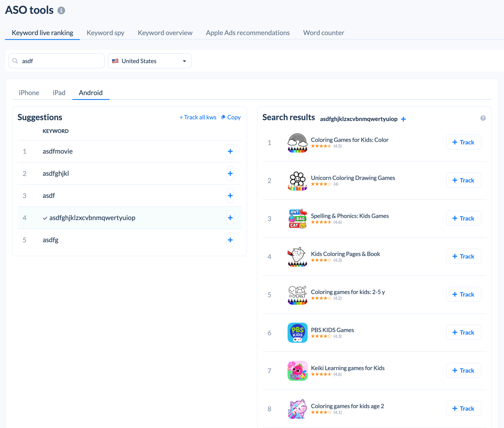
Task: Copy the suggested keywords list
Action: 231,117
